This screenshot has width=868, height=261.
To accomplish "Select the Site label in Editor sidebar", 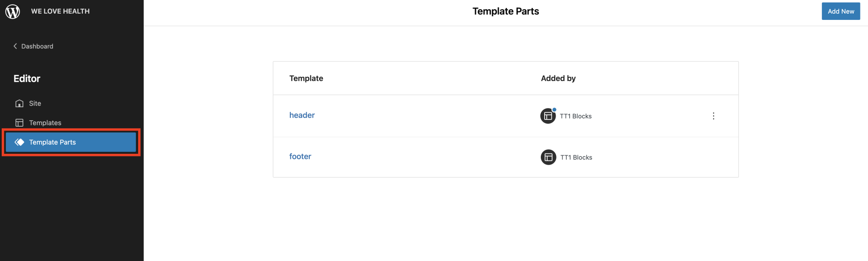I will 35,103.
